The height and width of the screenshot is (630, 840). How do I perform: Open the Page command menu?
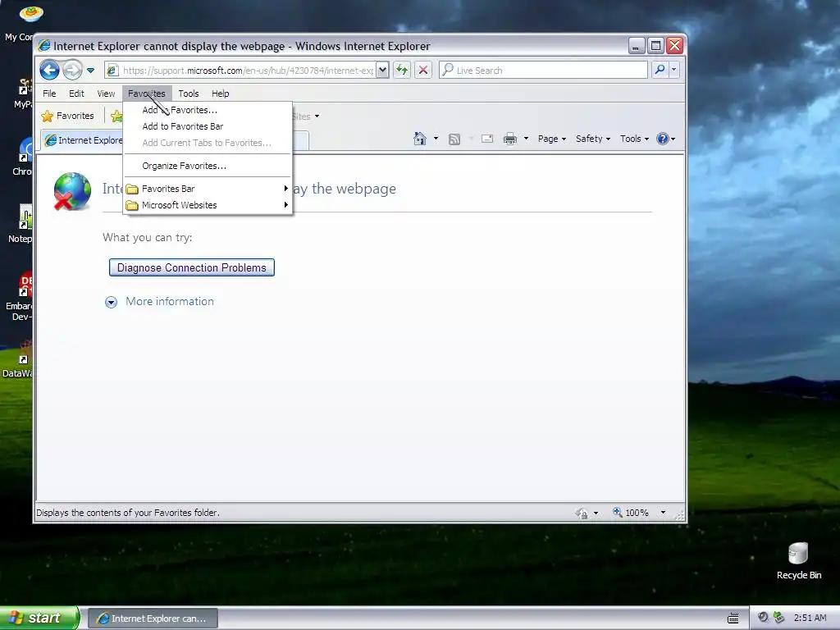click(552, 139)
